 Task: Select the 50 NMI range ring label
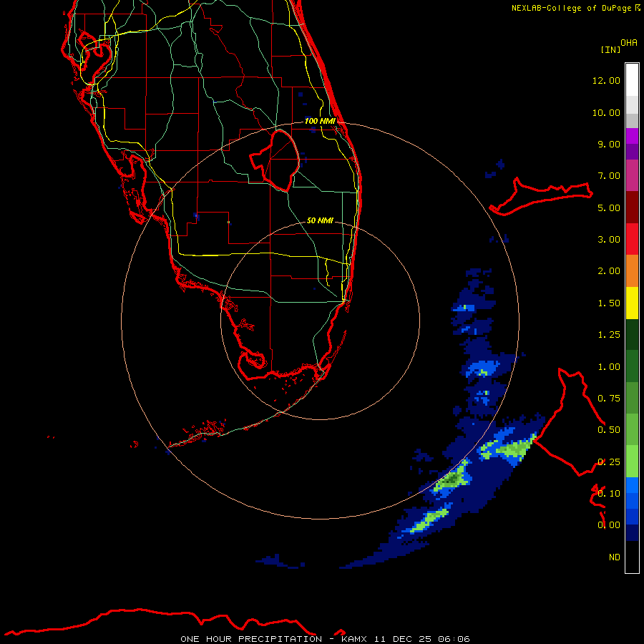pyautogui.click(x=320, y=220)
